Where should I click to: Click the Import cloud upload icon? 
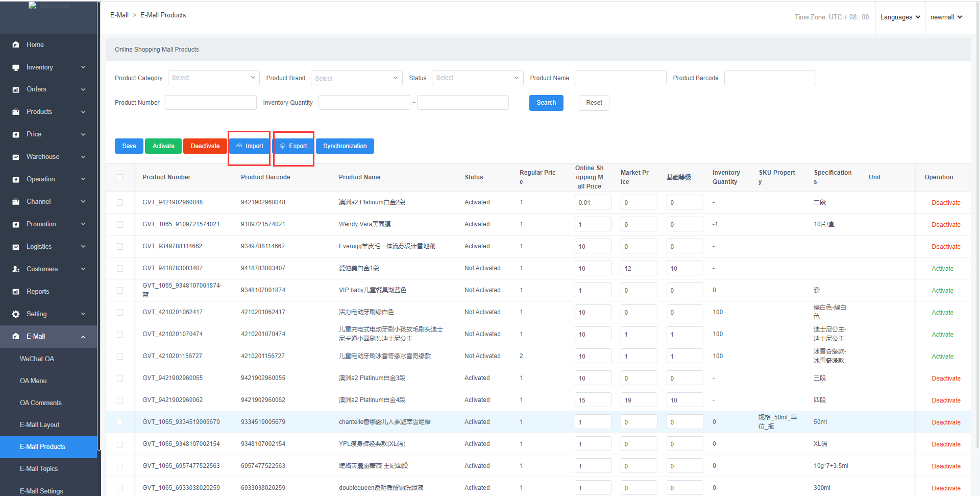239,146
